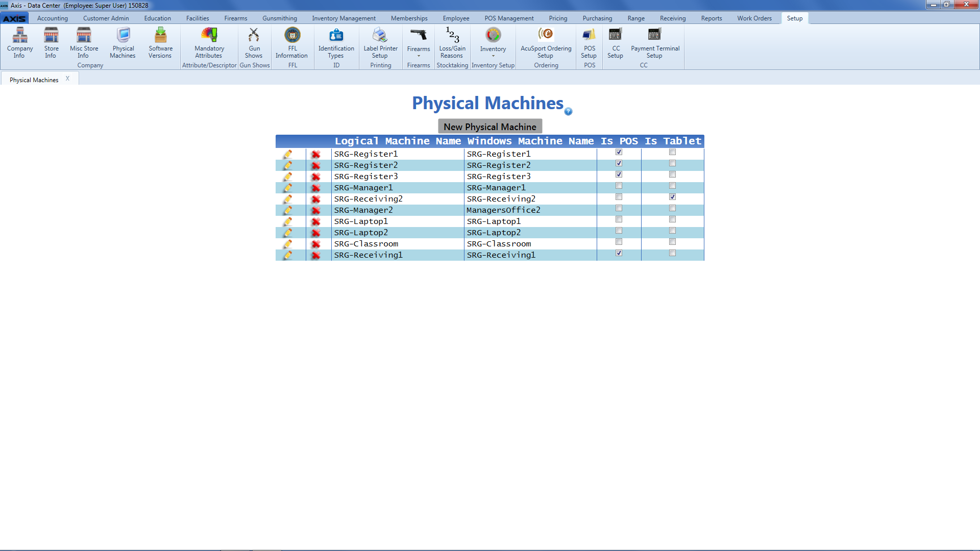Screen dimensions: 980x551
Task: Delete the SRG-Laptop2 row
Action: (x=316, y=233)
